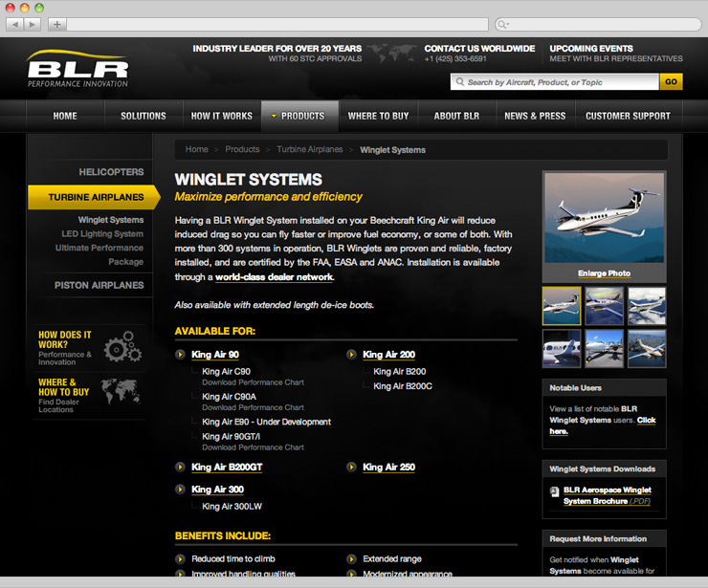
Task: Click the notable users 'Click here' link
Action: coord(646,420)
